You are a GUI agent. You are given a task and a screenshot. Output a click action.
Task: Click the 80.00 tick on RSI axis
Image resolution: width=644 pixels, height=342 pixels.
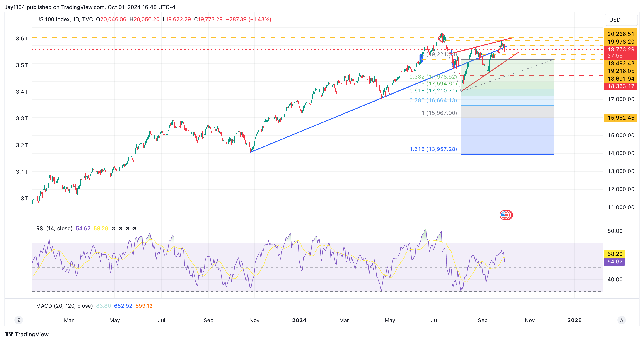coord(615,231)
